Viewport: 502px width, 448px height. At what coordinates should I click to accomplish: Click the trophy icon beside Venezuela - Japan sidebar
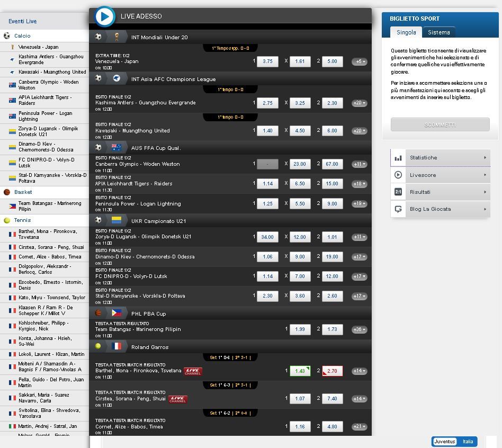[13, 47]
